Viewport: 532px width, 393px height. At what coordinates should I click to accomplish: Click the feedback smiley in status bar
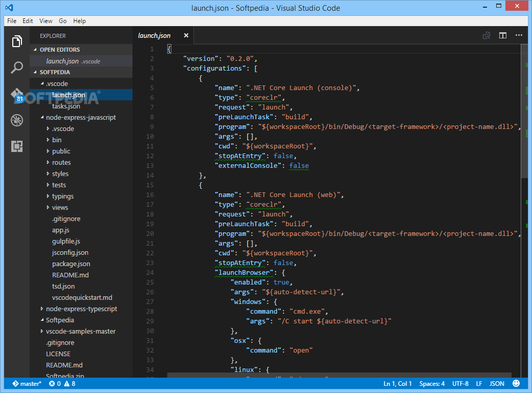point(516,383)
